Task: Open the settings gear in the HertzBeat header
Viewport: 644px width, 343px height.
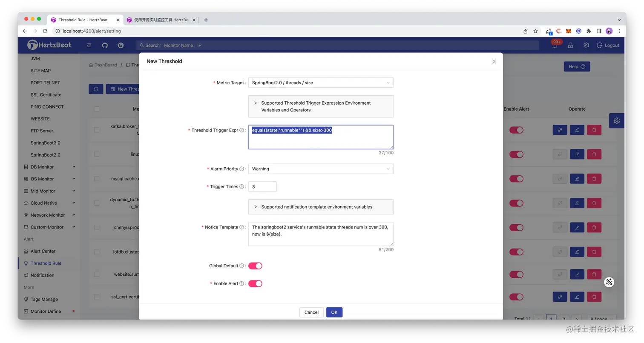Action: click(x=586, y=45)
